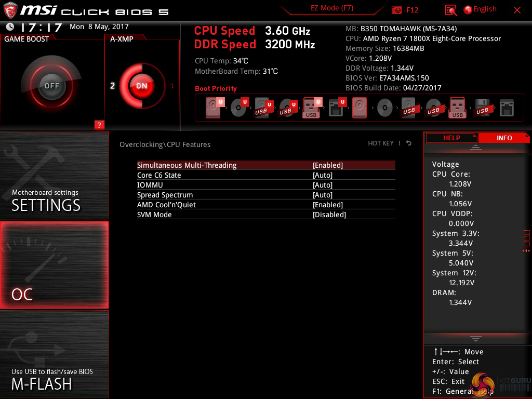
Task: Select the legacy CD/DVD boot icon
Action: tap(385, 108)
